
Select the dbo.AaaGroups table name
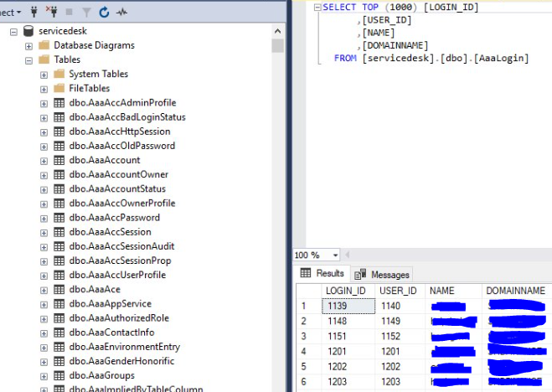tap(101, 375)
